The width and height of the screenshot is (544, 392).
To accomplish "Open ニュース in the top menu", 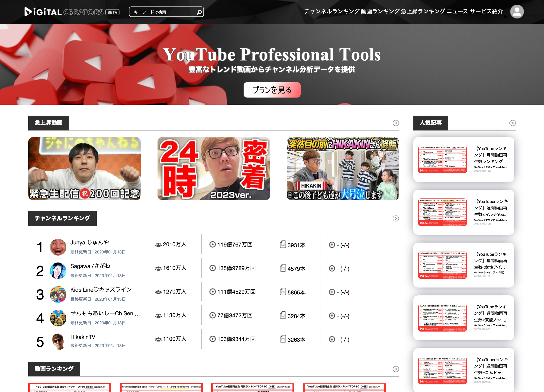I will pyautogui.click(x=457, y=11).
